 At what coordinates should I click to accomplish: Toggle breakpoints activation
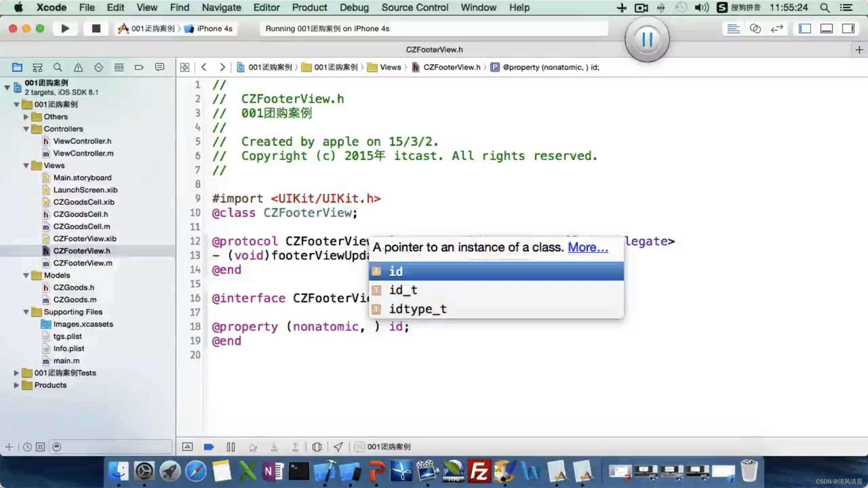click(x=209, y=447)
